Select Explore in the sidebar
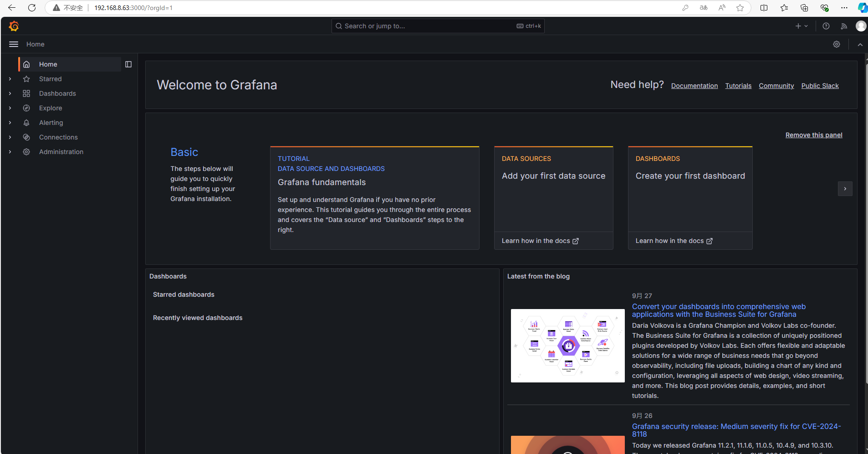This screenshot has height=454, width=868. click(x=51, y=108)
